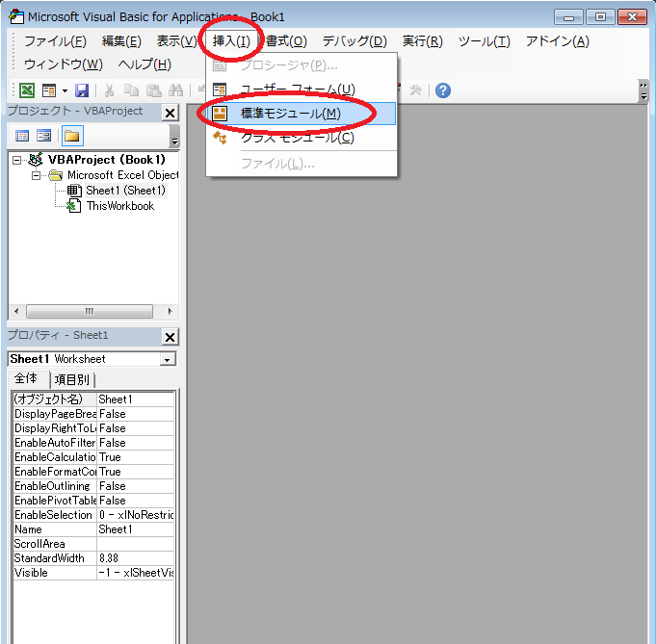Click the (オブジェクト名) Sheet1 value field
Screen dimensions: 656x644
tap(136, 399)
